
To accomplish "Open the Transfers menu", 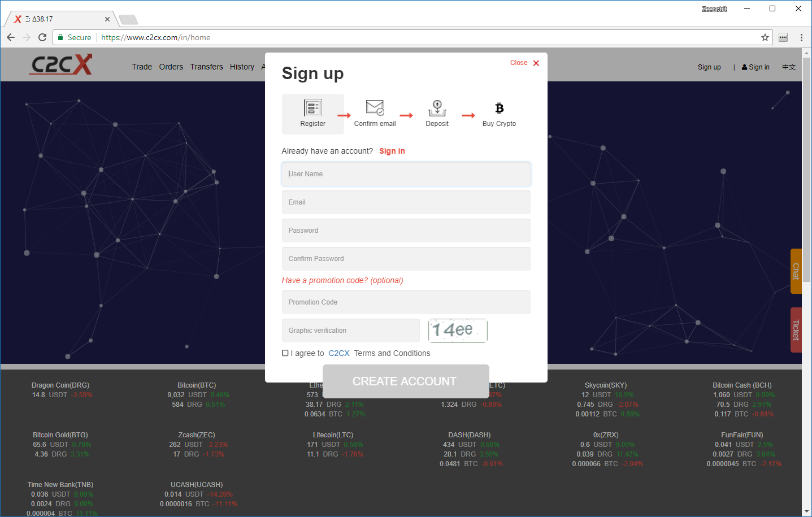I will coord(206,67).
